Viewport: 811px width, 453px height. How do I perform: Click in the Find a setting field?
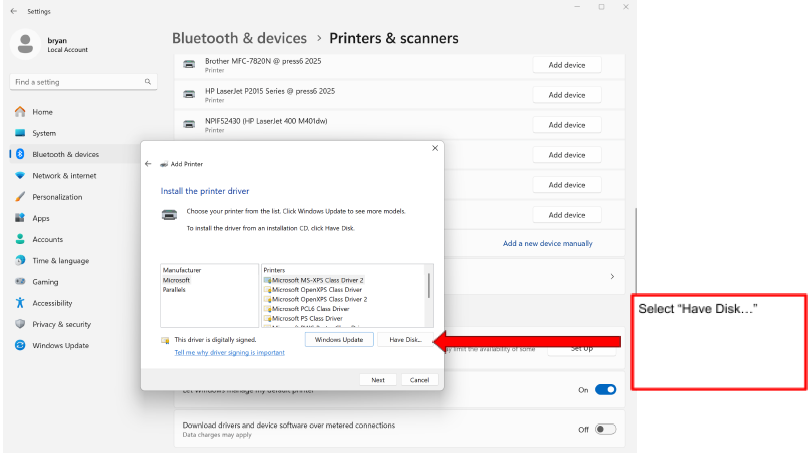click(83, 82)
